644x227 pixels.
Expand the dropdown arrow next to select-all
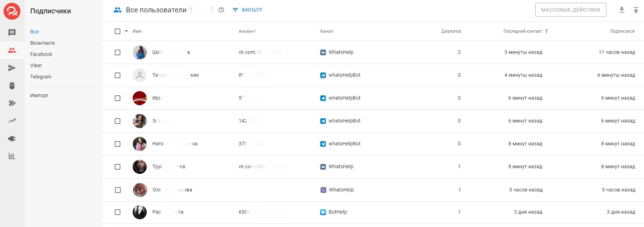click(126, 31)
